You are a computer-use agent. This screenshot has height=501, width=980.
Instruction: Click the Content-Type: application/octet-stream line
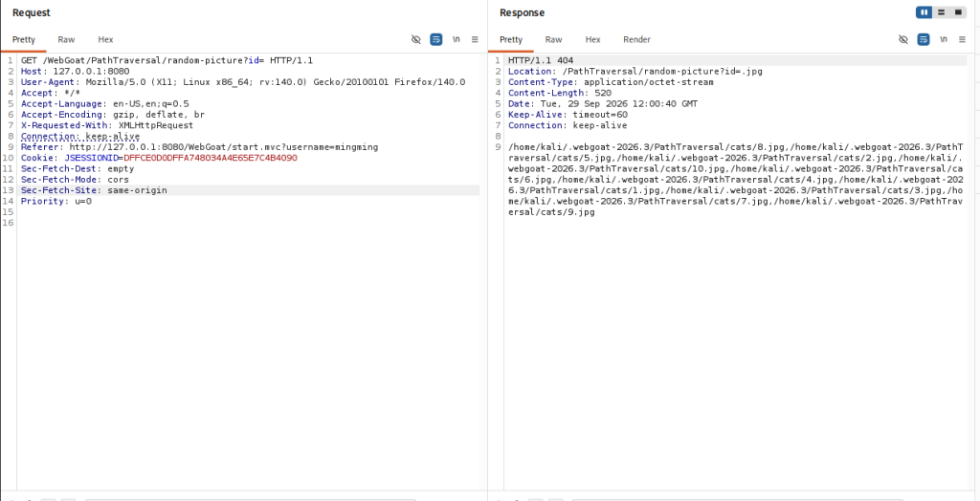[611, 82]
